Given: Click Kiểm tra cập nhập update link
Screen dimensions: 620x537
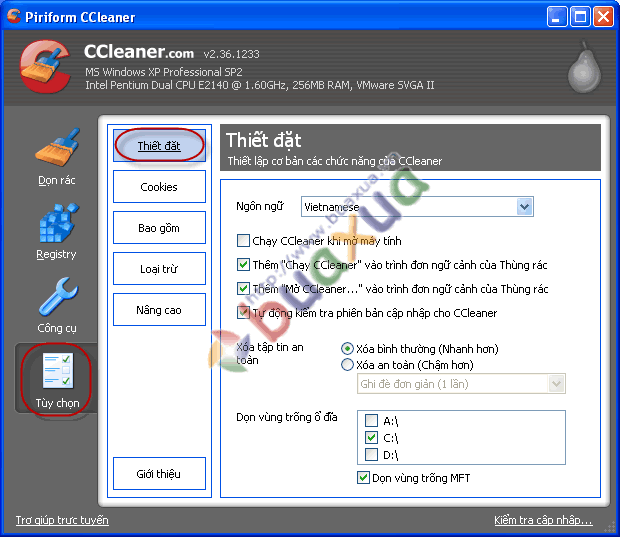Looking at the screenshot, I should point(543,520).
